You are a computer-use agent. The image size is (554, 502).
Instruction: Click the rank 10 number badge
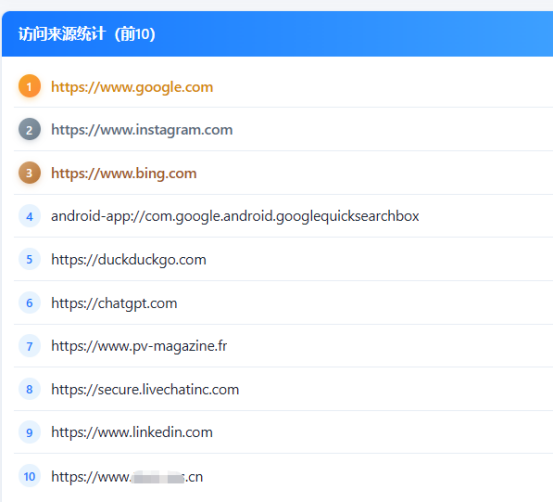[x=29, y=476]
